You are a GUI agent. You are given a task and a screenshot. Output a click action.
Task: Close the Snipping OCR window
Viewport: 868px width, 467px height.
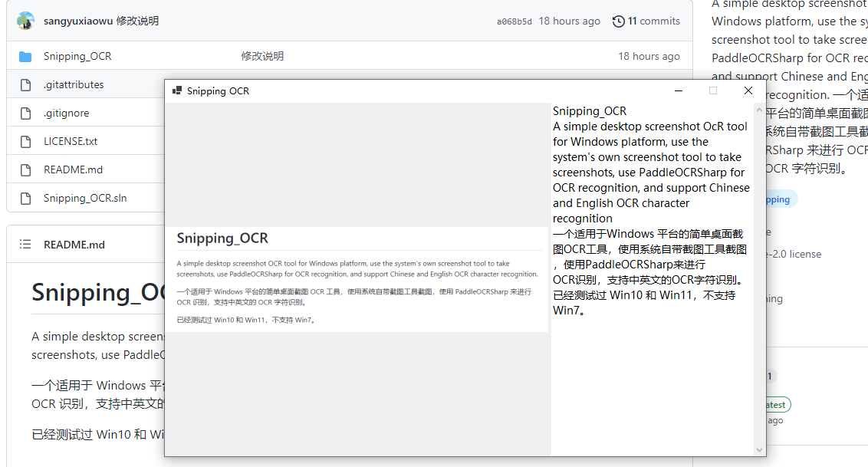[x=748, y=90]
